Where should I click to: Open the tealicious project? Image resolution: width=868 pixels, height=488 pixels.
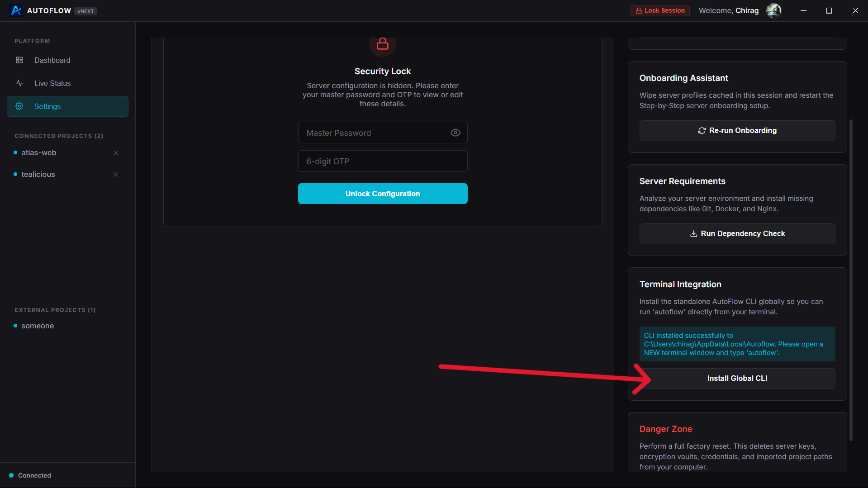coord(38,175)
